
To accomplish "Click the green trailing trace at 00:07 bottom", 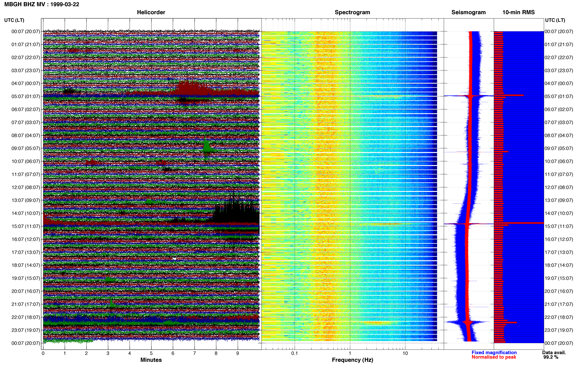I will click(x=68, y=341).
